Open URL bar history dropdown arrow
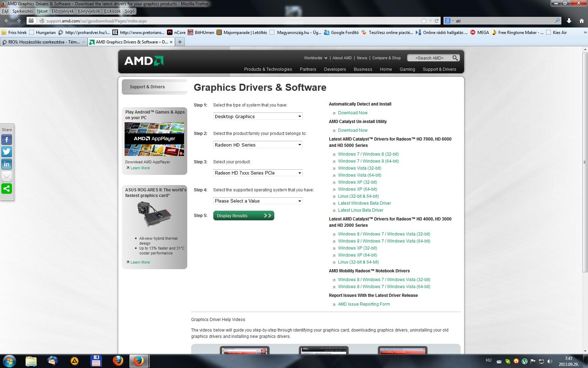 (x=430, y=21)
